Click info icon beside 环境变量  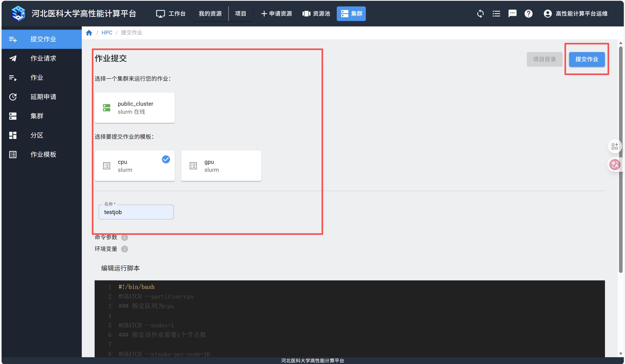pyautogui.click(x=124, y=249)
